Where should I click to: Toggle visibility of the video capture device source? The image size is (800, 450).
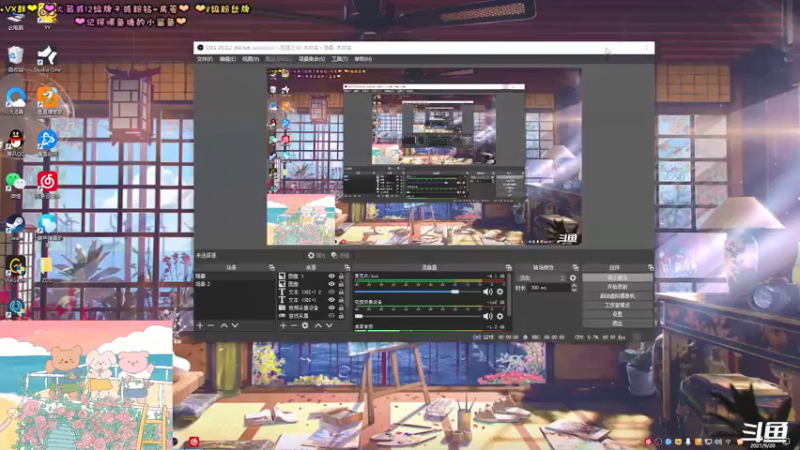tap(332, 308)
